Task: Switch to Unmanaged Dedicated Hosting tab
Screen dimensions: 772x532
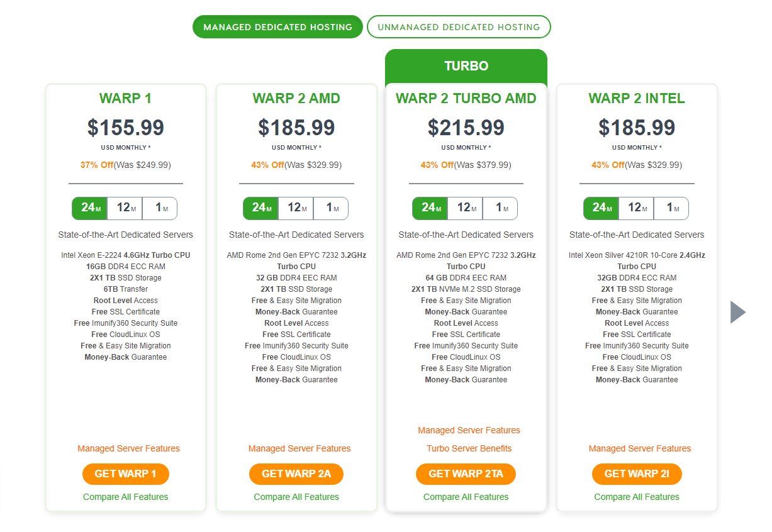Action: [x=459, y=26]
